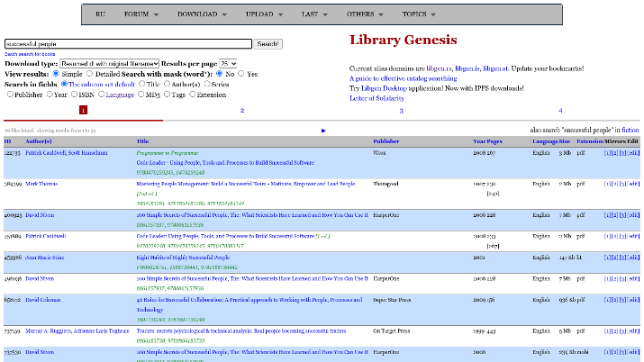The width and height of the screenshot is (644, 362).
Task: Select the Tags search field radio
Action: pos(168,95)
